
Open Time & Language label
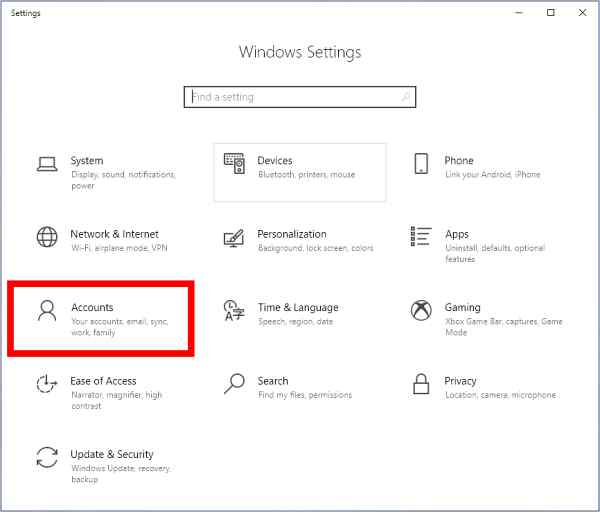point(298,308)
